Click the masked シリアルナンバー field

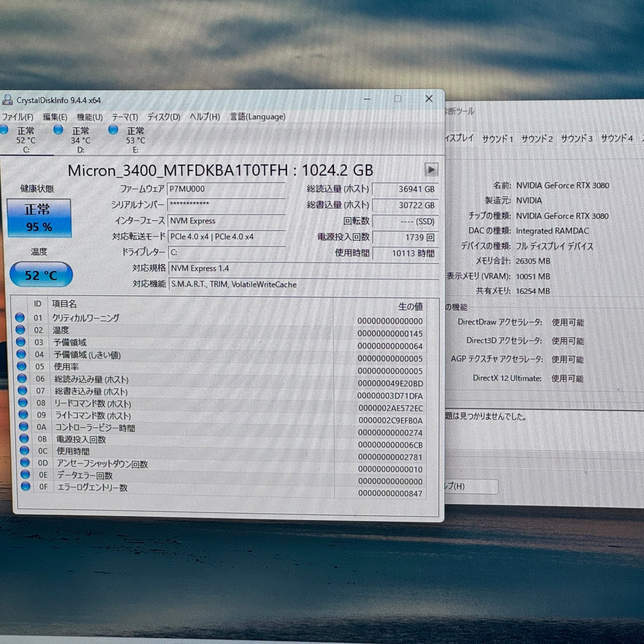(226, 205)
